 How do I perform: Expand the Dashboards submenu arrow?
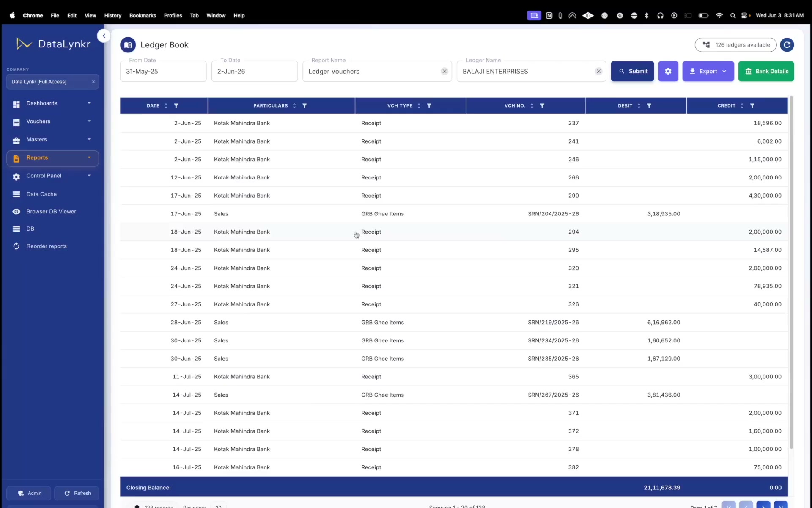pos(89,103)
